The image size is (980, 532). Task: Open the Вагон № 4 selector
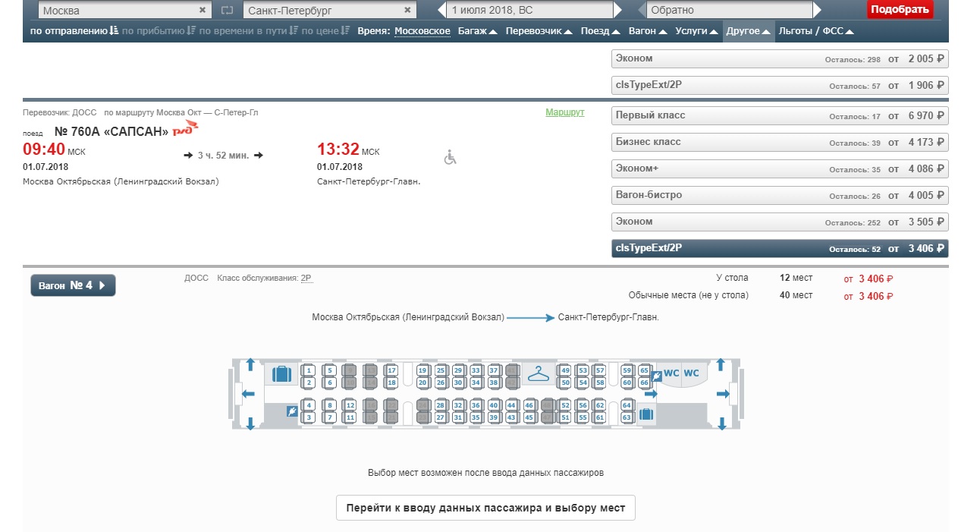pos(73,285)
